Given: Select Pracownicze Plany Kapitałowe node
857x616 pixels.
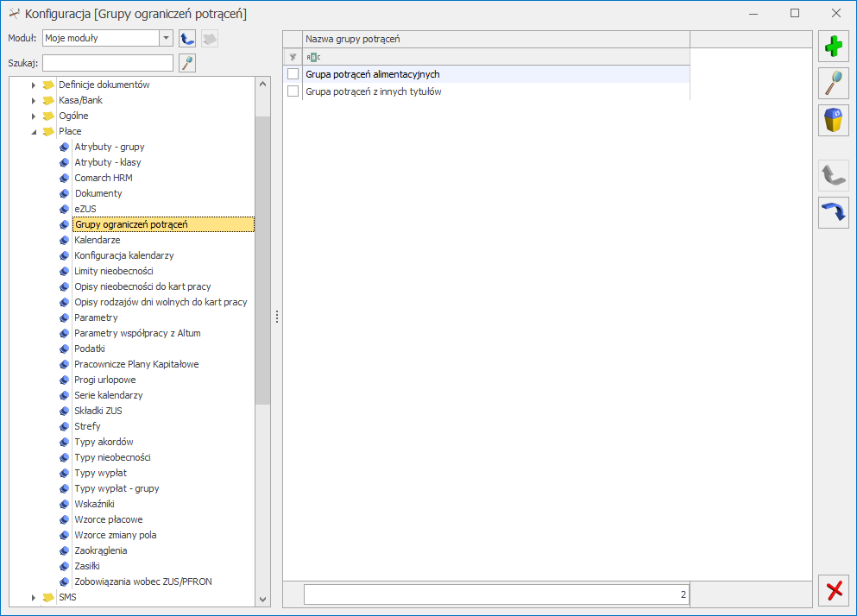Looking at the screenshot, I should click(x=136, y=364).
